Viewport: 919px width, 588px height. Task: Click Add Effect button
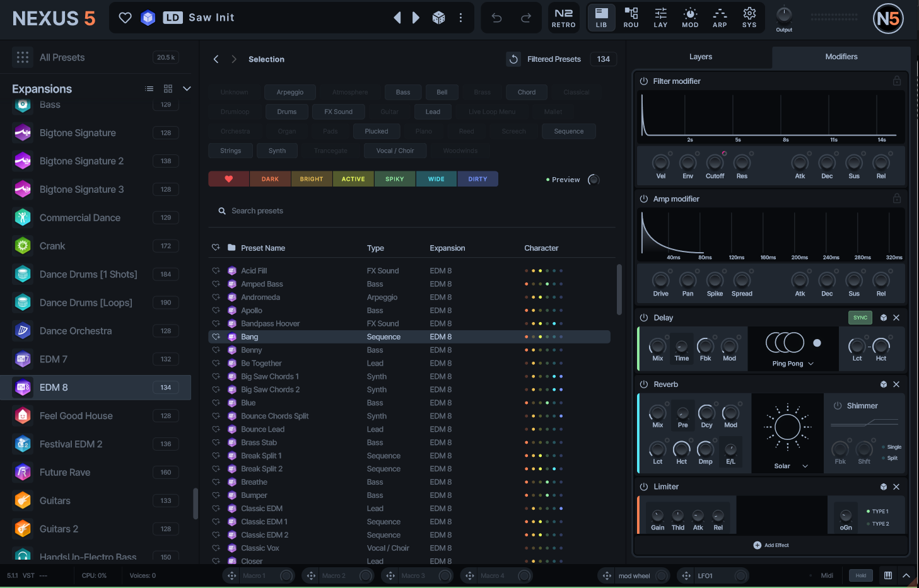pos(771,545)
